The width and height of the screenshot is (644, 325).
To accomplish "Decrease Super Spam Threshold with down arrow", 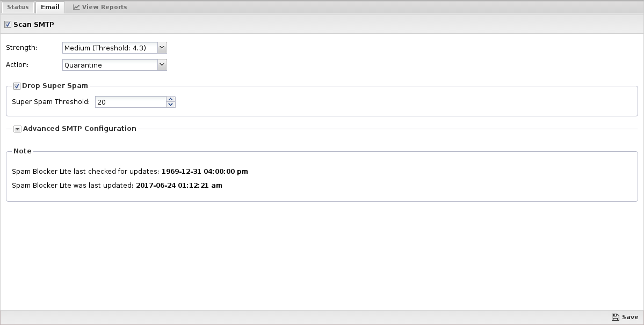I will (x=170, y=105).
